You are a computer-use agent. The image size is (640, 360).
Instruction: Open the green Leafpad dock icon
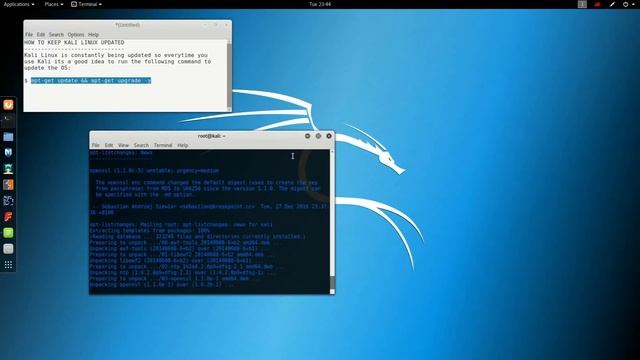pyautogui.click(x=8, y=233)
